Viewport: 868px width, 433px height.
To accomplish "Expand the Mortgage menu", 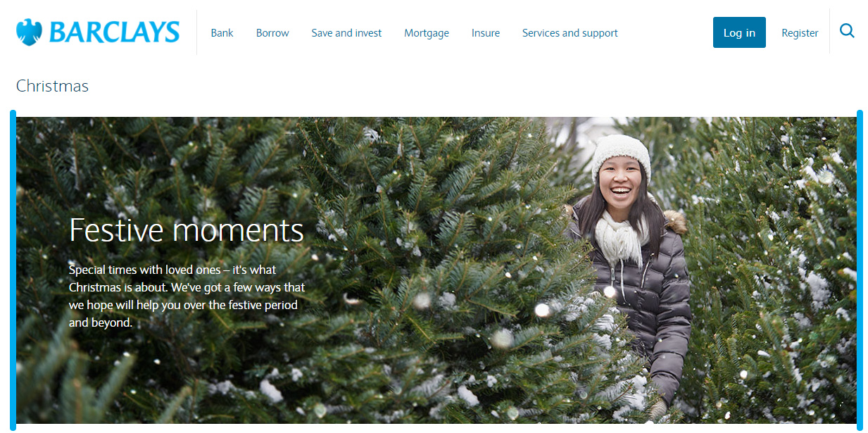I will point(427,33).
